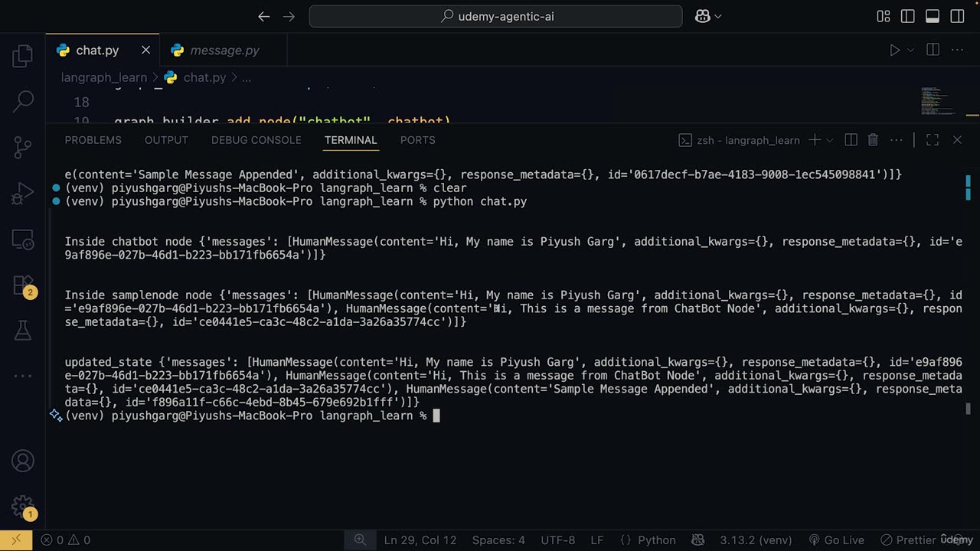
Task: Open the Explorer view in activity bar
Action: (23, 55)
